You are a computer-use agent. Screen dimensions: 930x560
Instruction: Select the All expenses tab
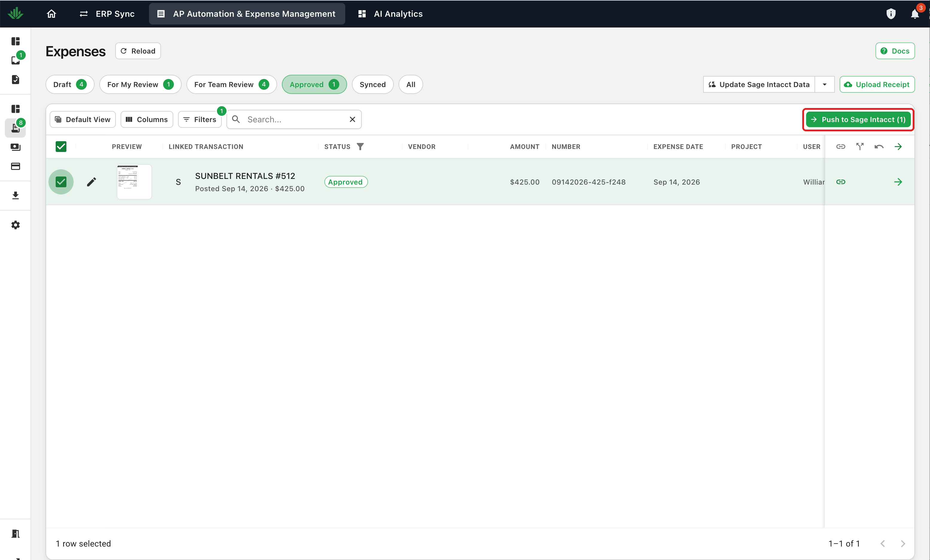(410, 85)
